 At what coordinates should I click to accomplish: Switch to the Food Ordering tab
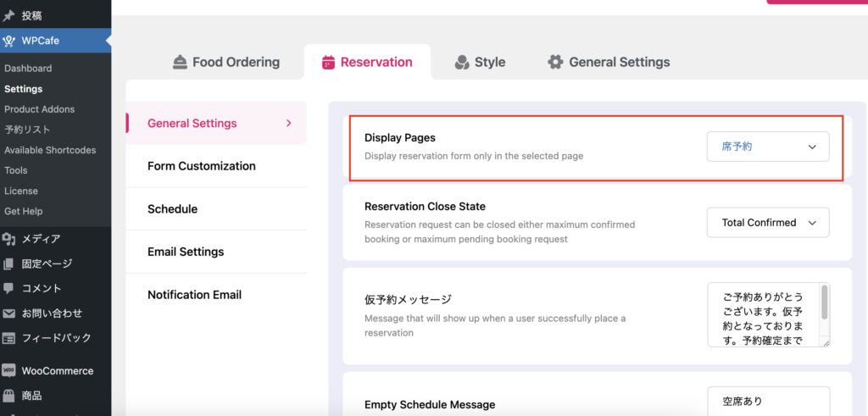[225, 62]
